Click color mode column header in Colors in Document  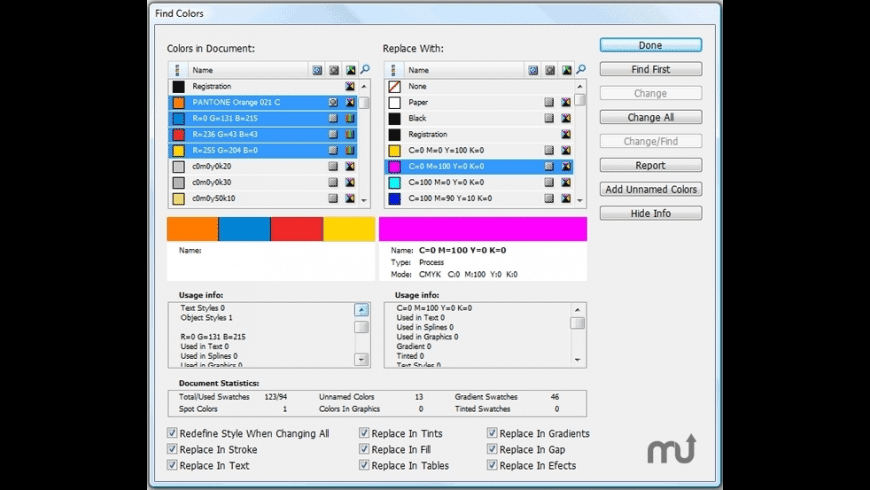point(351,70)
